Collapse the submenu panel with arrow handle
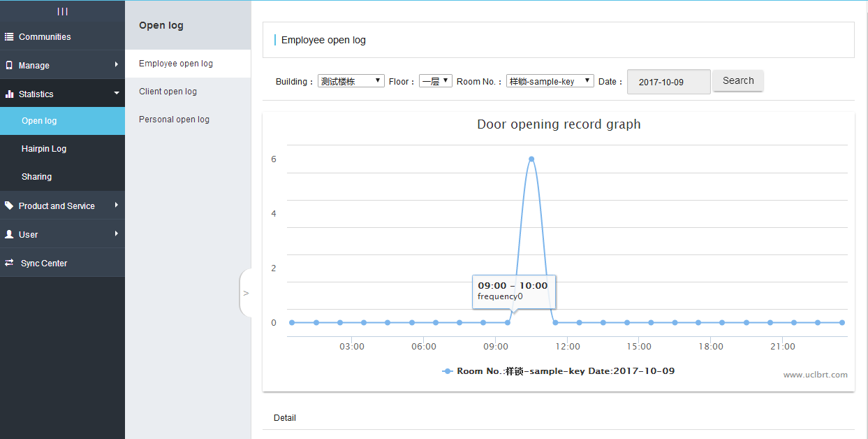This screenshot has height=439, width=868. (x=246, y=293)
